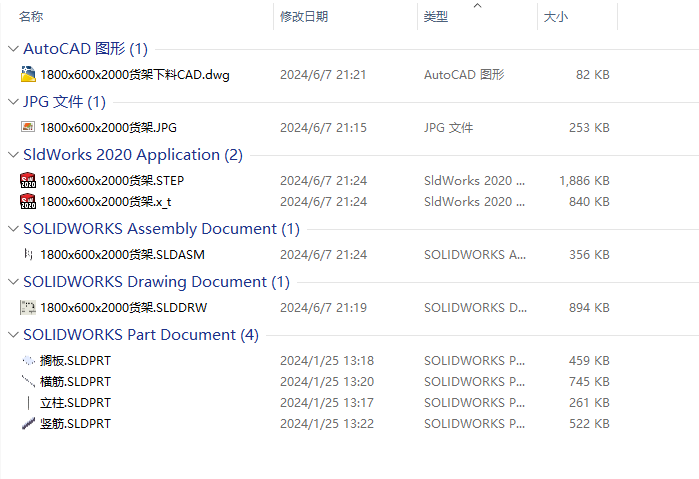Collapse the SOLIDWORKS Drawing Document group

(x=13, y=282)
